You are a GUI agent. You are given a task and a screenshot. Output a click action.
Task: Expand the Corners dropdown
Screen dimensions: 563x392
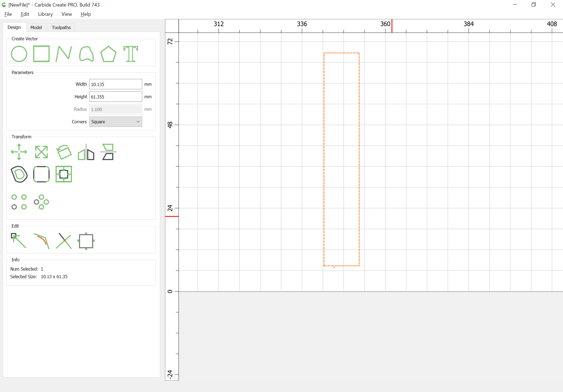click(115, 122)
